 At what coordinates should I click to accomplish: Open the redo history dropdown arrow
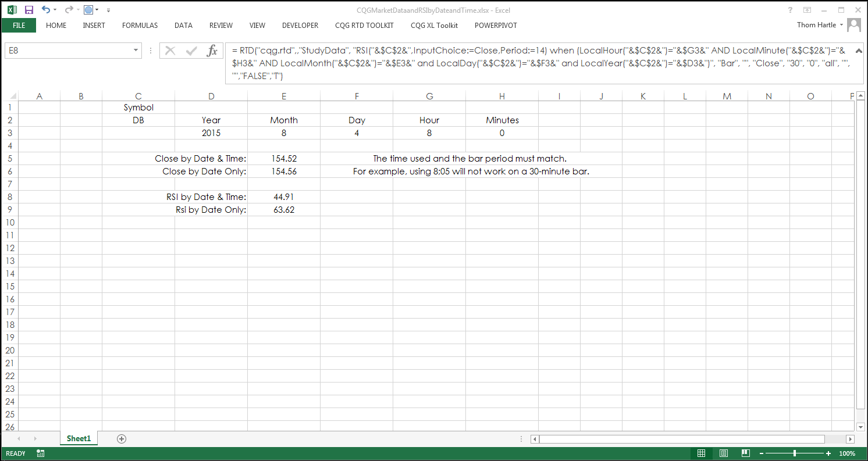tap(78, 10)
